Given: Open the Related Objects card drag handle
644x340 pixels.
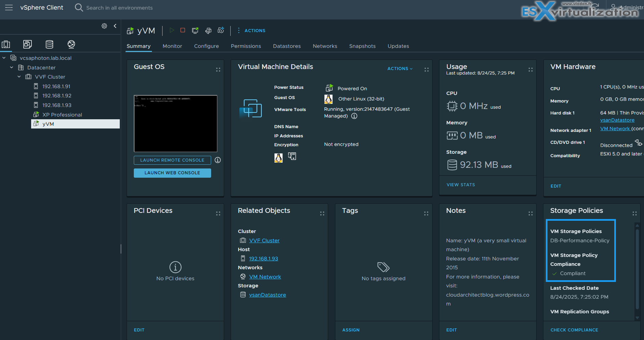Looking at the screenshot, I should (x=322, y=214).
